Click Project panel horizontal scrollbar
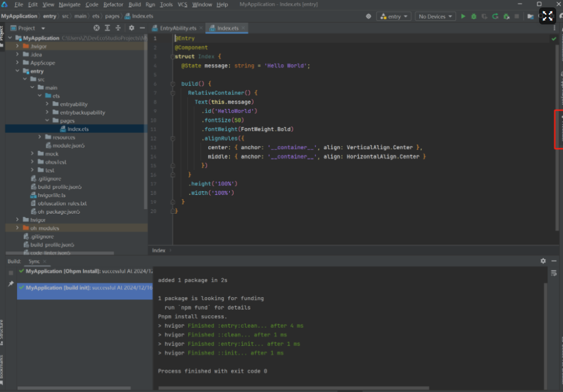The height and width of the screenshot is (392, 563). (60, 253)
